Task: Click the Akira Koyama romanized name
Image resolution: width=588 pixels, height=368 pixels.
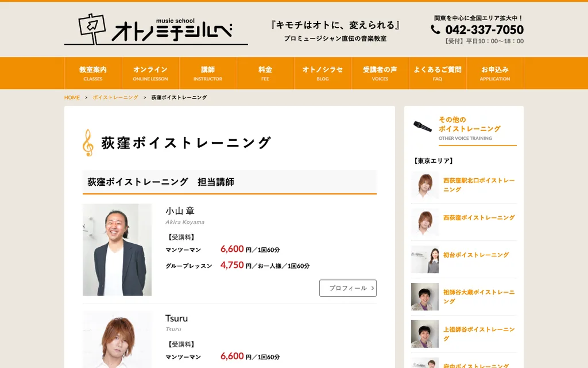Action: (x=185, y=222)
